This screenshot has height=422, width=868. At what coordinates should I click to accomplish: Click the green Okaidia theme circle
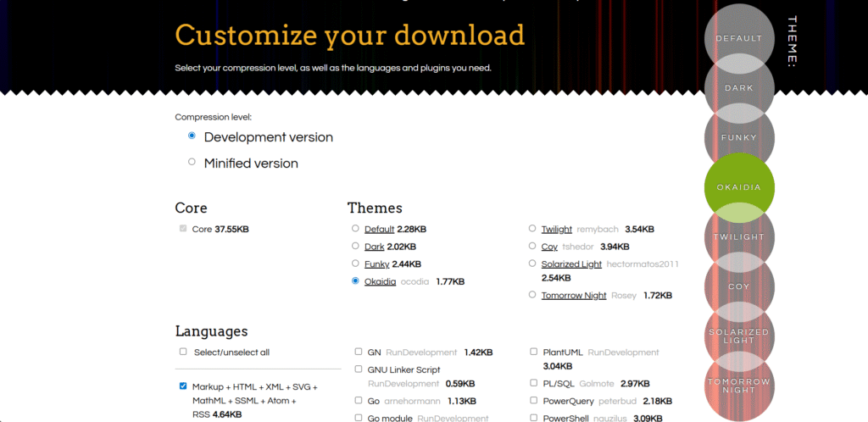point(738,187)
